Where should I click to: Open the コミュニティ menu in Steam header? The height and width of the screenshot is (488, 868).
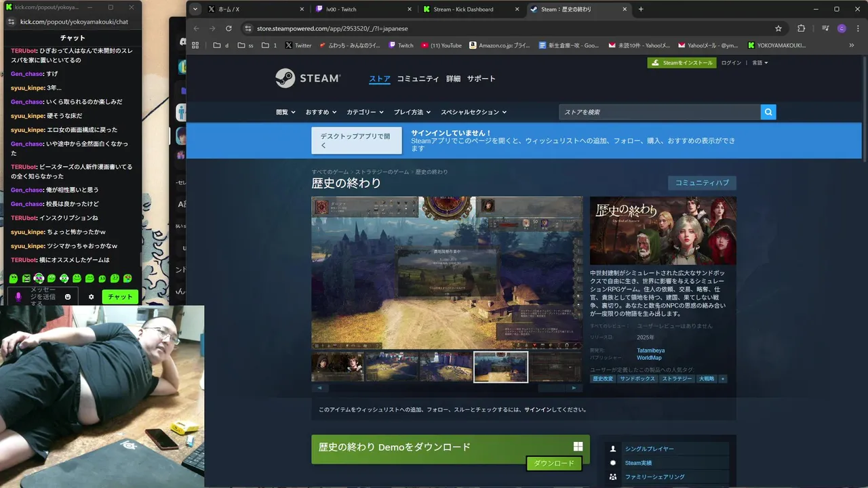point(418,79)
